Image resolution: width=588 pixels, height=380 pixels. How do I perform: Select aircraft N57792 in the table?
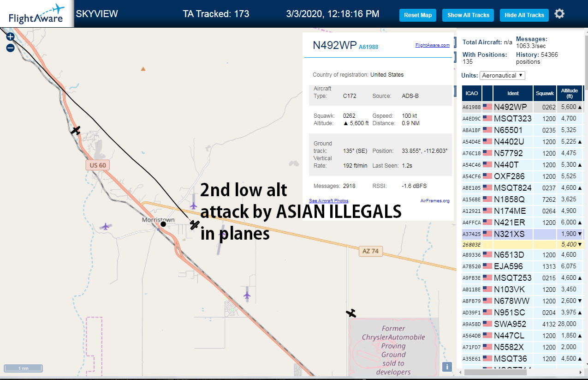click(x=523, y=153)
